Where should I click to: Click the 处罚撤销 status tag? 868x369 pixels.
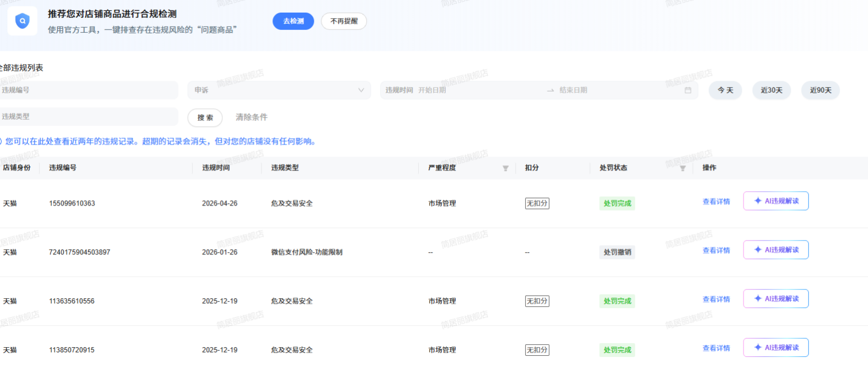617,252
